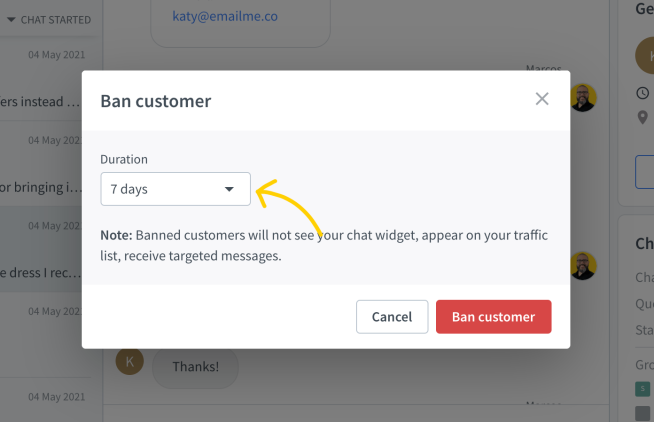Screen dimensions: 654x422
Task: Confirm with the red Ban customer button
Action: pyautogui.click(x=493, y=317)
